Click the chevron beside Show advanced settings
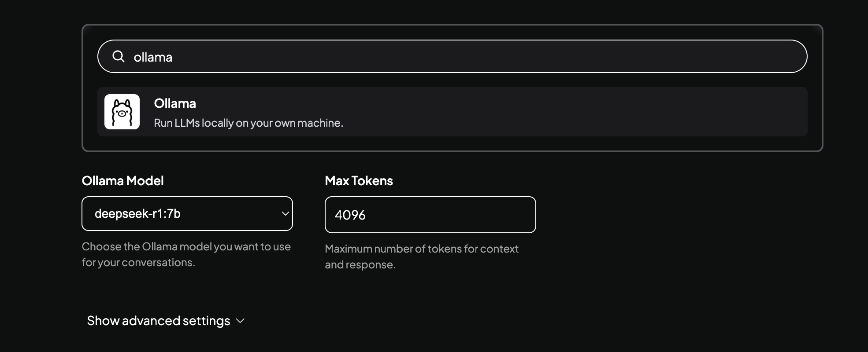868x352 pixels. pyautogui.click(x=240, y=321)
